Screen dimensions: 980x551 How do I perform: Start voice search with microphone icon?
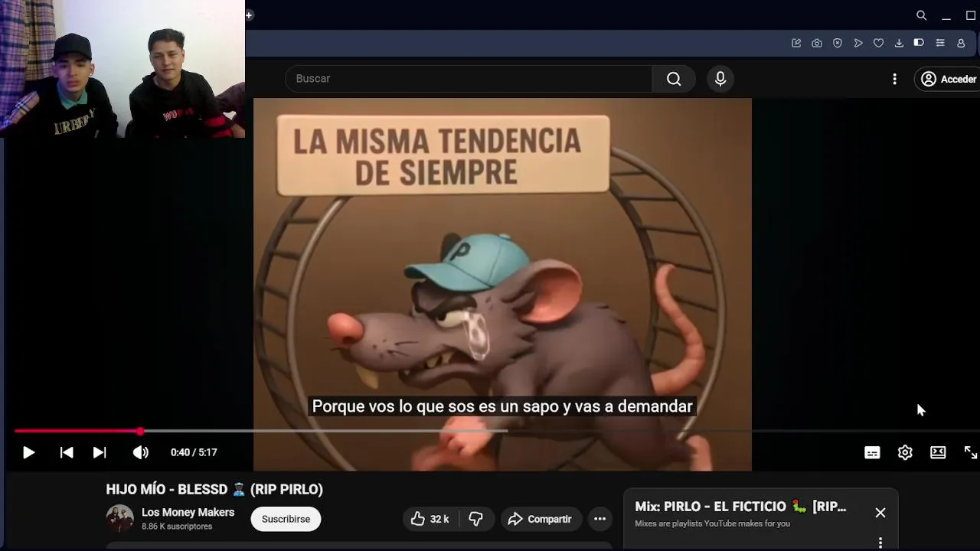[x=720, y=79]
